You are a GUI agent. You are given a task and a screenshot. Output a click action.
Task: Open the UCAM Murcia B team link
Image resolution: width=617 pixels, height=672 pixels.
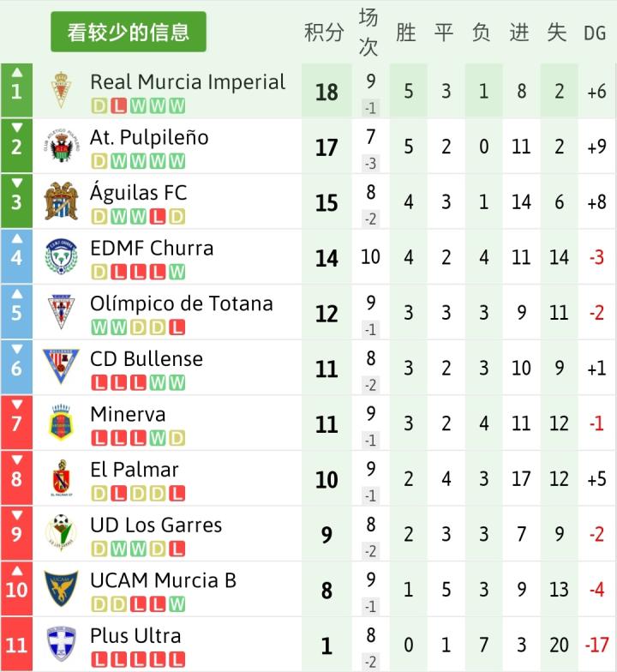163,580
